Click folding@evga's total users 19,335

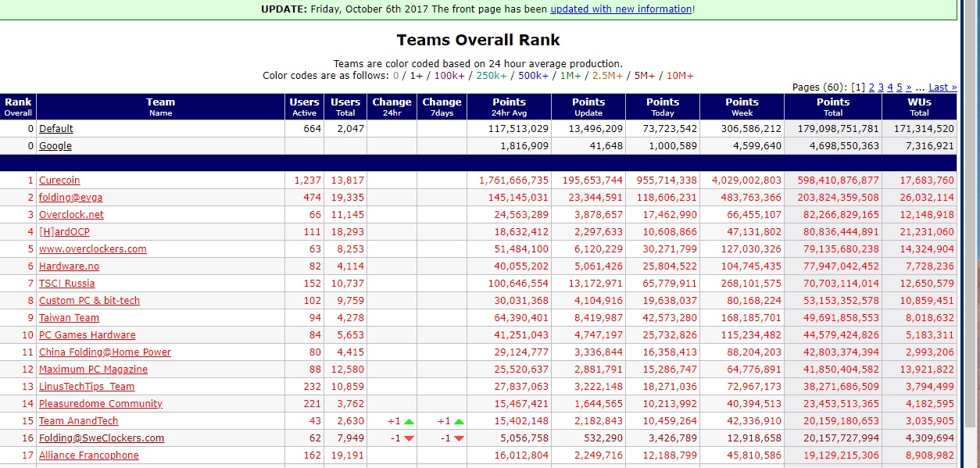click(348, 198)
